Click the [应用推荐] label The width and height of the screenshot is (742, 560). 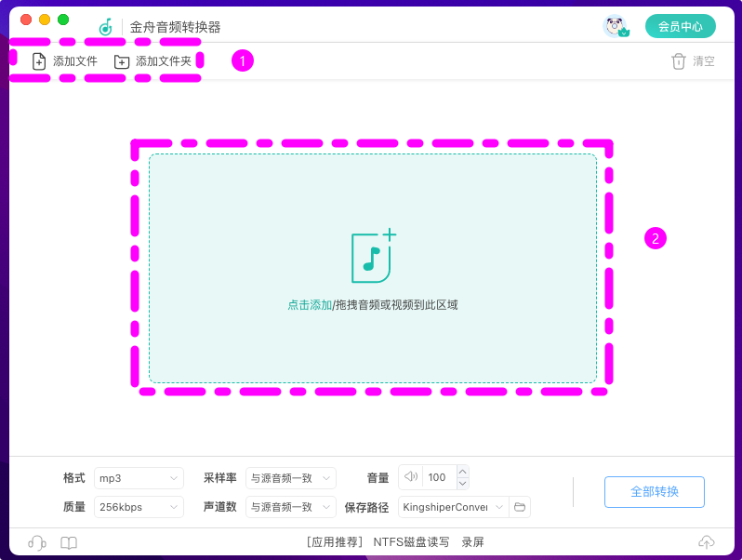(335, 542)
